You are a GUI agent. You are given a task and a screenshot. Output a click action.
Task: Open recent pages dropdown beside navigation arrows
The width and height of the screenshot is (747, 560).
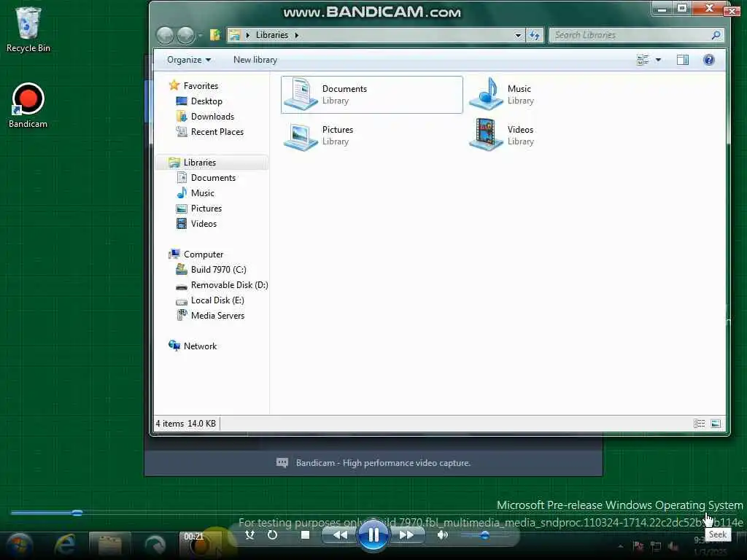pos(200,35)
